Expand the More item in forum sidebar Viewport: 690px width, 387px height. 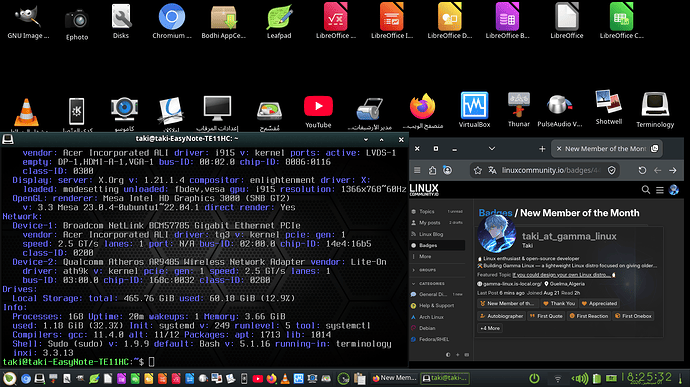tap(425, 256)
